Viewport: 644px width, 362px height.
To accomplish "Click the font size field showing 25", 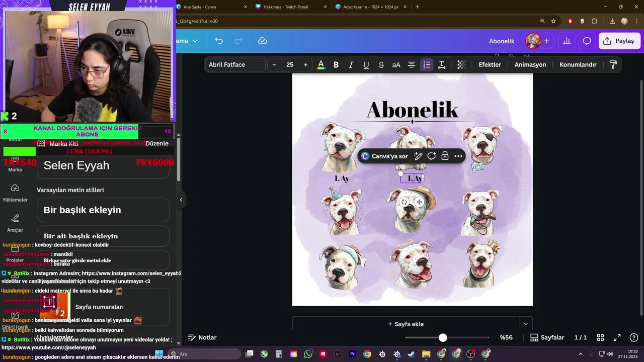I will point(290,65).
